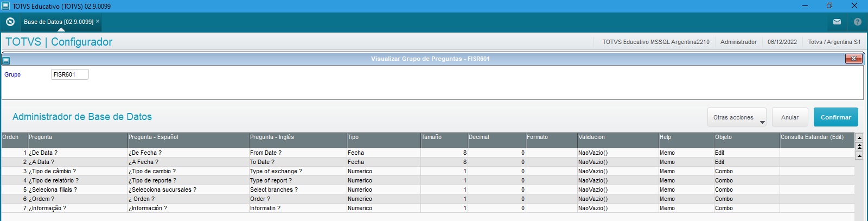Screen dimensions: 868x221
Task: Click the Decimal column header
Action: (496, 140)
